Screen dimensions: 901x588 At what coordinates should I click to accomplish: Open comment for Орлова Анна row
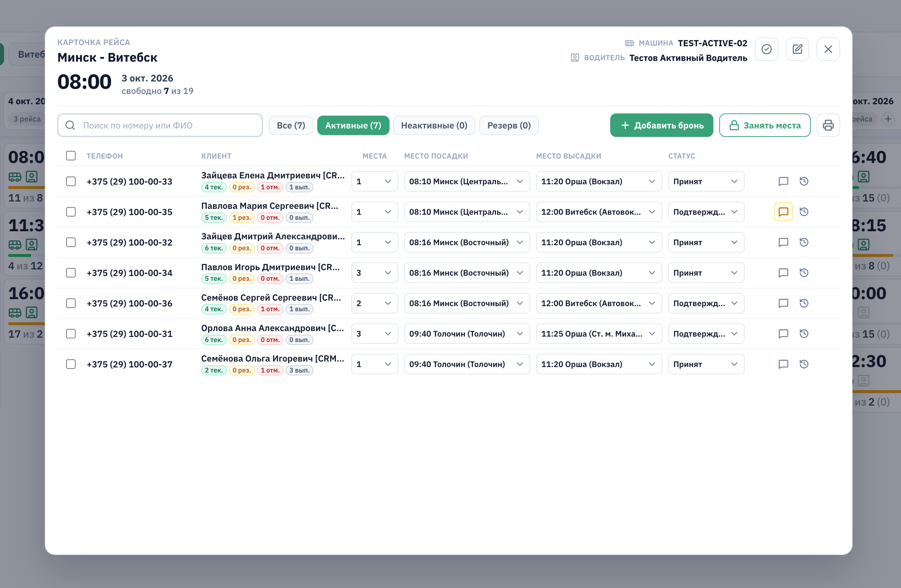pyautogui.click(x=783, y=334)
